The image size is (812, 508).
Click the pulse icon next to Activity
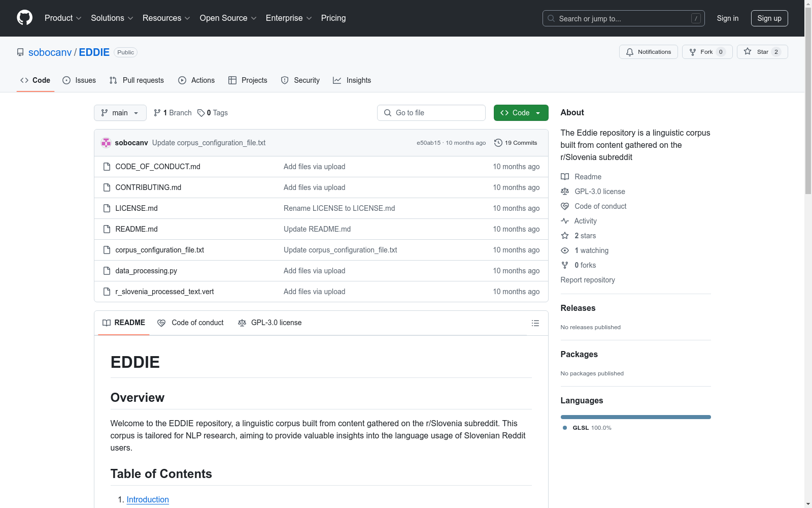click(x=565, y=221)
